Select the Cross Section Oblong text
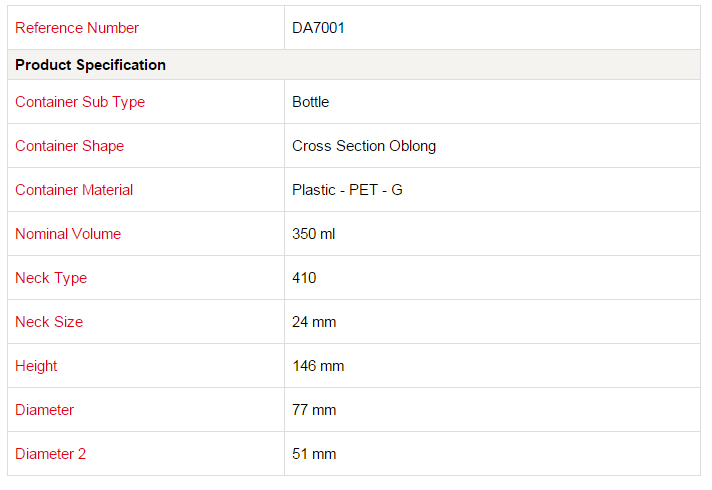 tap(364, 146)
